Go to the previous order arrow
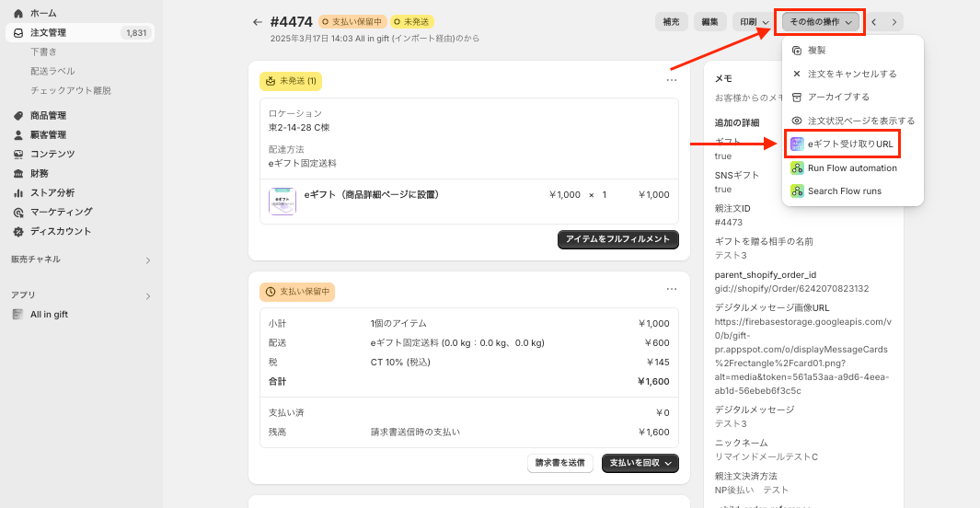980x508 pixels. (874, 21)
